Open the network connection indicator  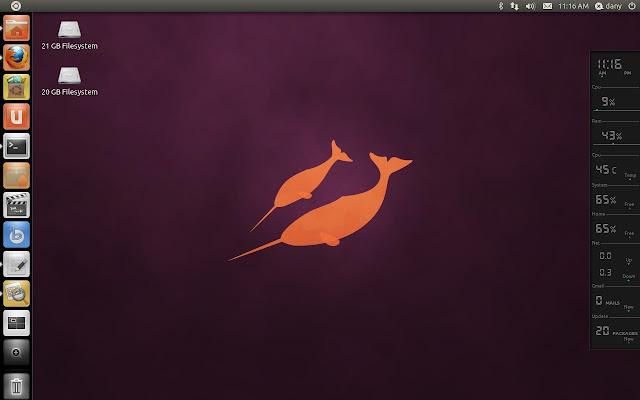515,6
